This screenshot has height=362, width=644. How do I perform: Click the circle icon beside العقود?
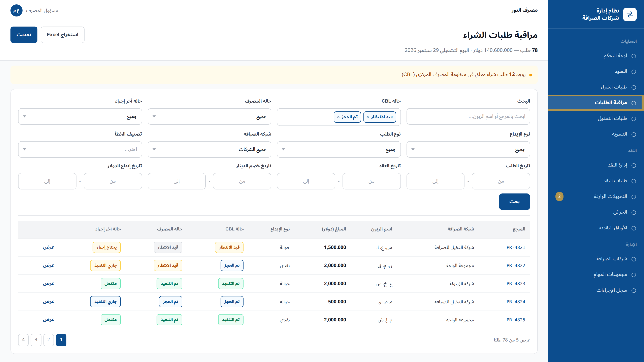(634, 72)
